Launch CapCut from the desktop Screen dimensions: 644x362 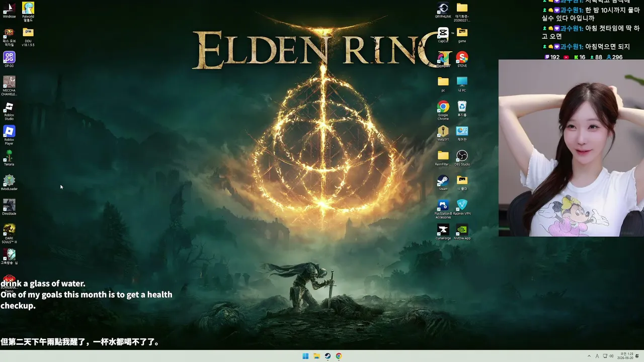point(443,35)
